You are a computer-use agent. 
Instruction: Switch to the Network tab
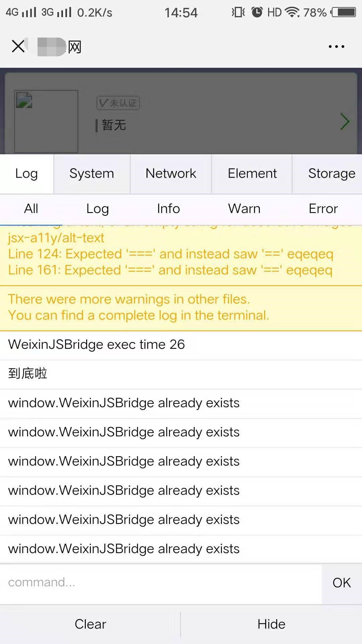click(171, 174)
